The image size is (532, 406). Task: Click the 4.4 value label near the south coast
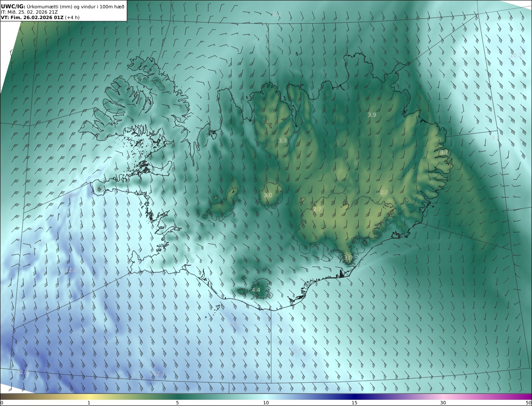(256, 290)
